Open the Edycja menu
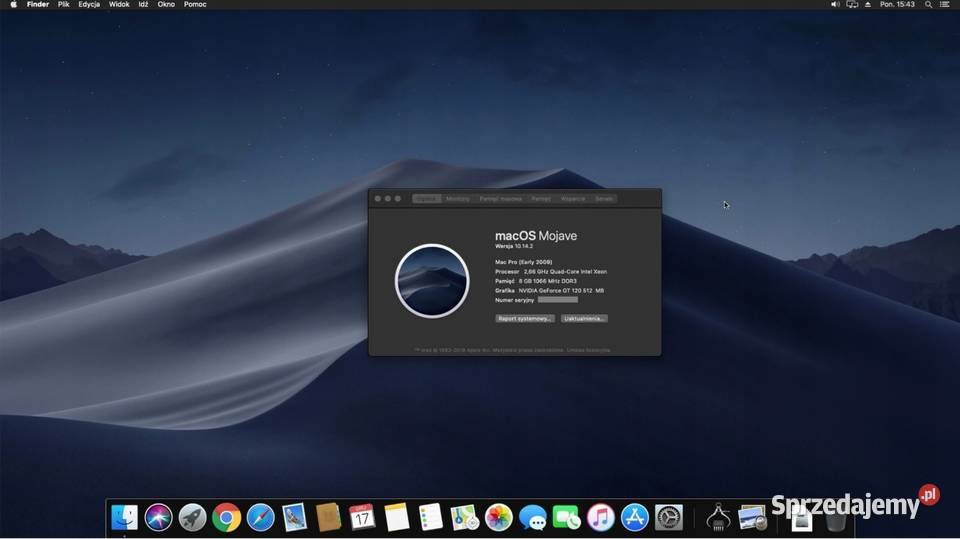The height and width of the screenshot is (539, 960). pos(89,4)
